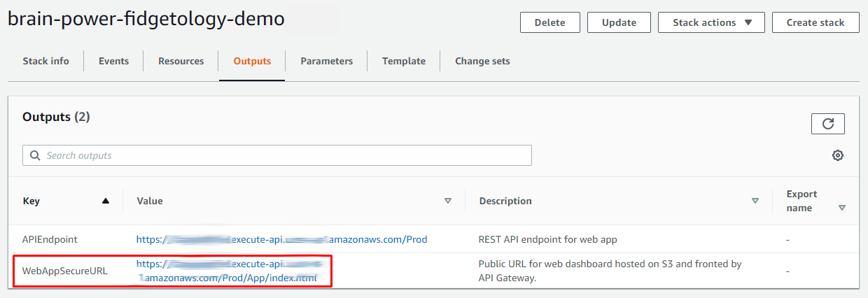The width and height of the screenshot is (868, 298).
Task: Switch to the Stack info tab
Action: (x=45, y=61)
